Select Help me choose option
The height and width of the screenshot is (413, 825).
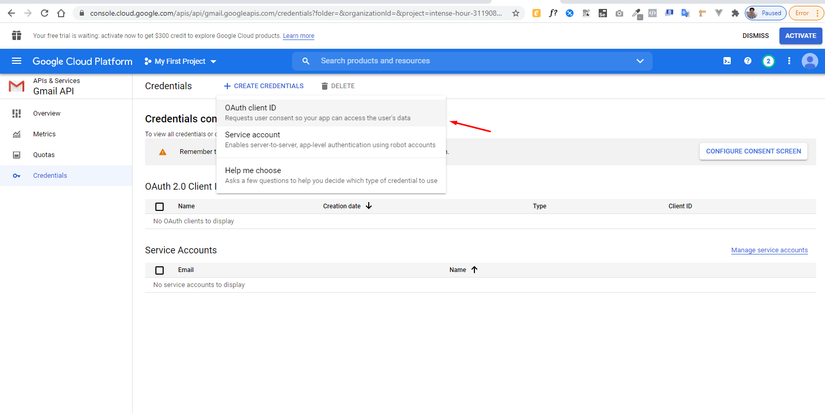tap(331, 175)
